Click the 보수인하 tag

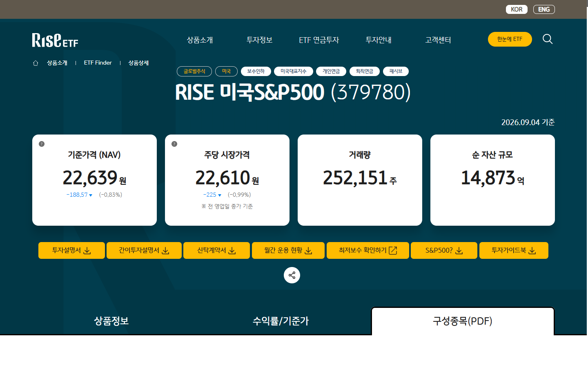(256, 72)
